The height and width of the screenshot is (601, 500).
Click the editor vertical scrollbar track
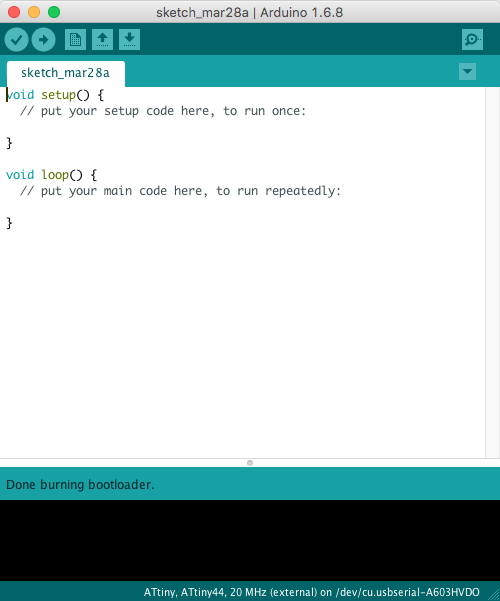pyautogui.click(x=492, y=272)
